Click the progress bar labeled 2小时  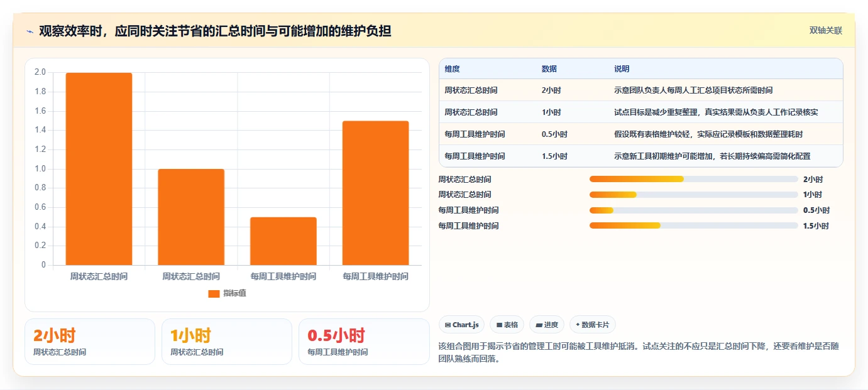coord(694,179)
